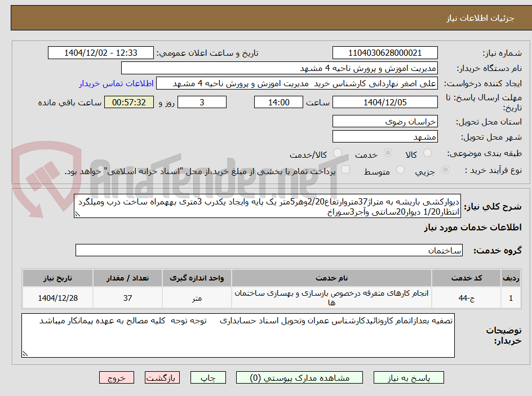532x396 pixels.
Task: Click the unit cell متر
Action: [197, 297]
